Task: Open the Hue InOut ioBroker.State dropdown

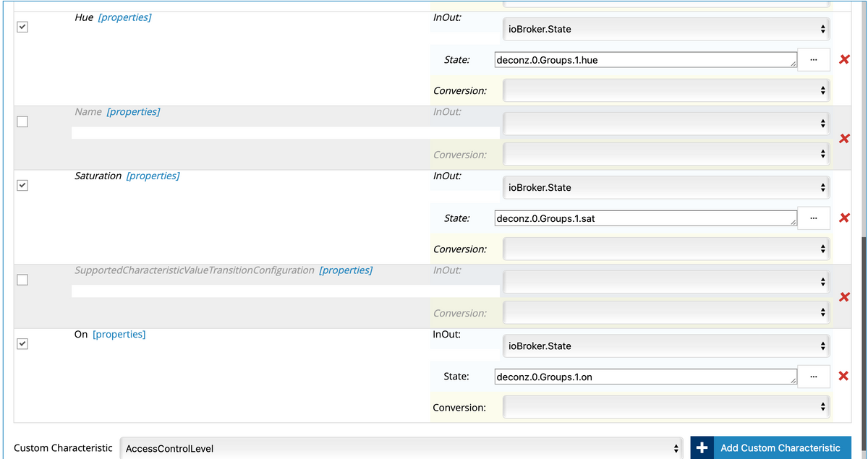Action: [x=666, y=30]
